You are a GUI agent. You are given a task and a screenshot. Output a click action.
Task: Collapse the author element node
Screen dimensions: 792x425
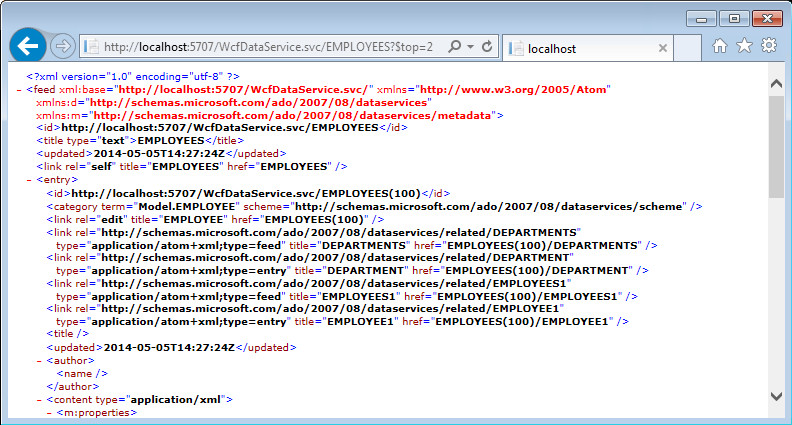tap(39, 361)
